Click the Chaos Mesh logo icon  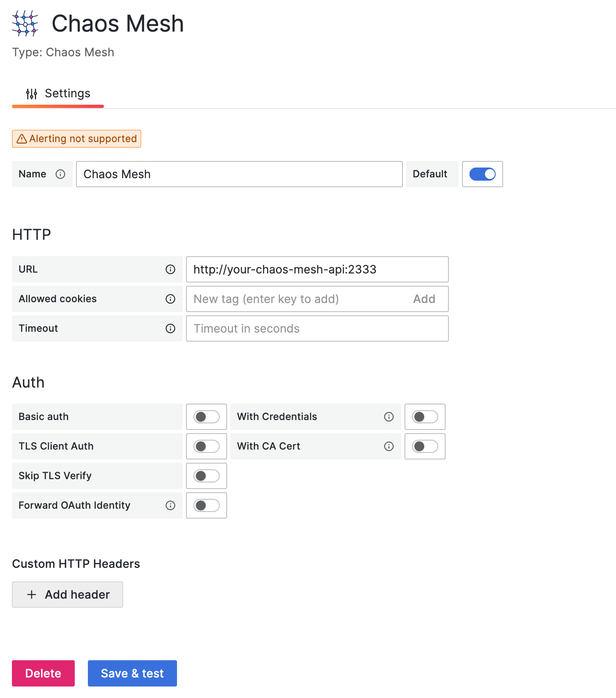(25, 23)
